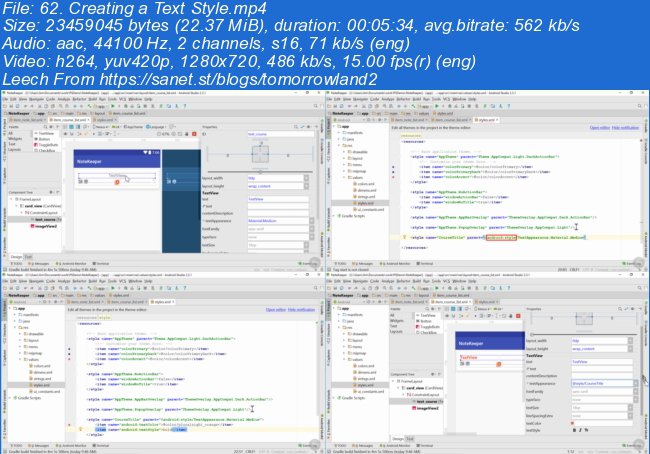
Task: Run the app with the green play icon in the top-left frame
Action: click(113, 106)
